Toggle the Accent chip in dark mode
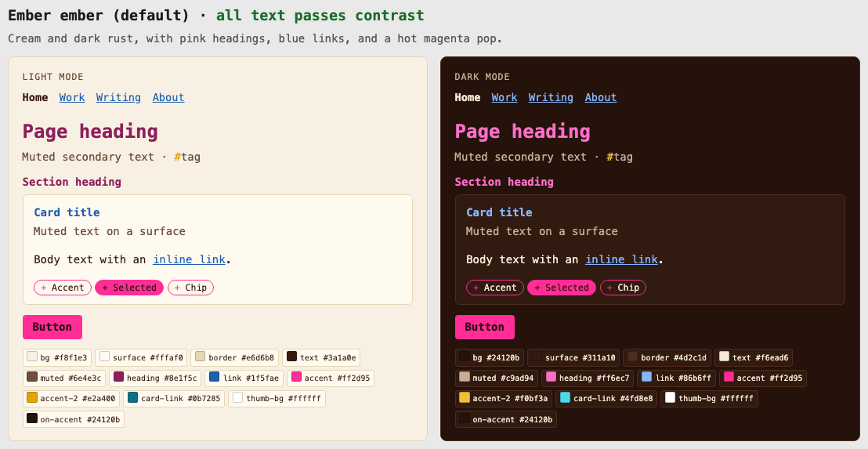This screenshot has height=449, width=868. [x=495, y=288]
